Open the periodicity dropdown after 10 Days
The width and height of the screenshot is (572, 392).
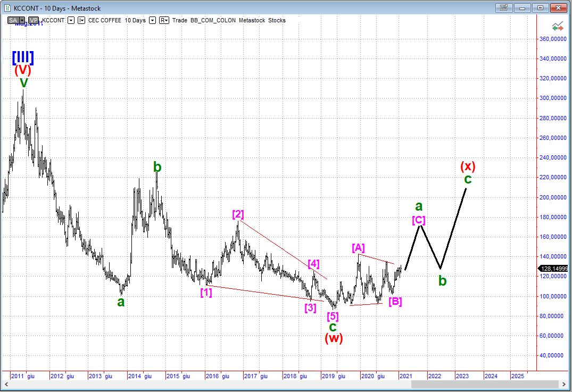tap(153, 20)
